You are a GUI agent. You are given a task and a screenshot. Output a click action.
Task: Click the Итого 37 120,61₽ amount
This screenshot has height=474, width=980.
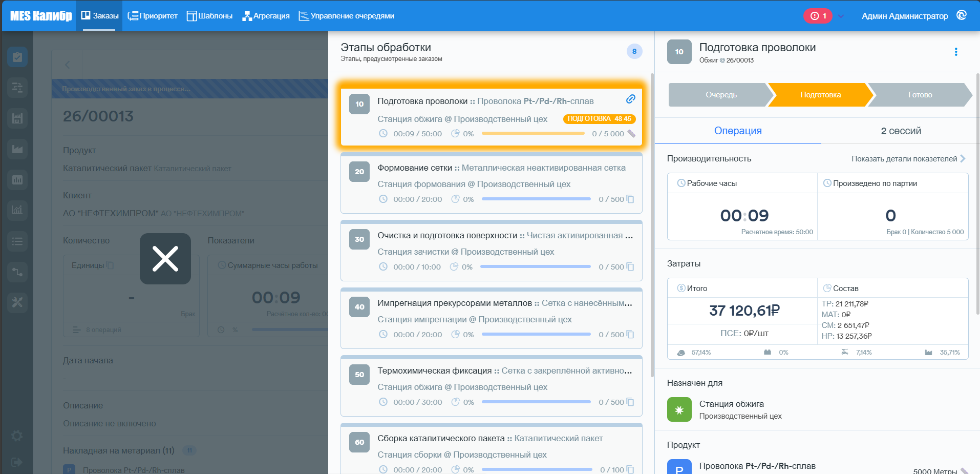744,311
